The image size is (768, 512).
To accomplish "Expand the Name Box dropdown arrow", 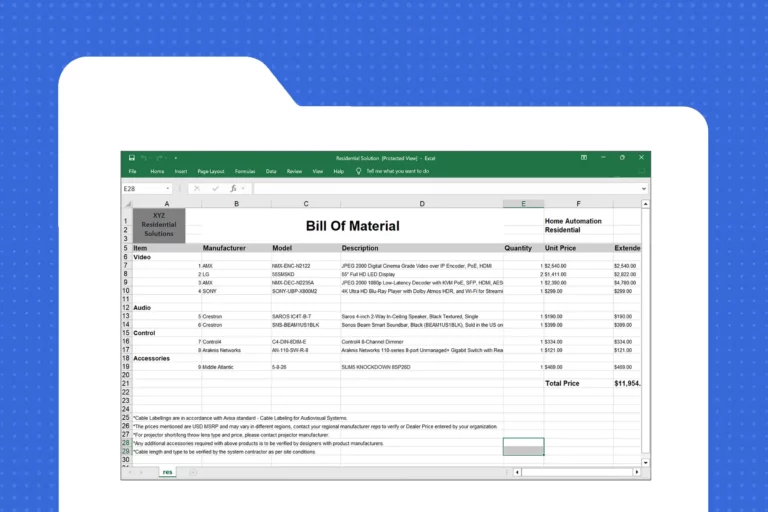I will point(168,188).
